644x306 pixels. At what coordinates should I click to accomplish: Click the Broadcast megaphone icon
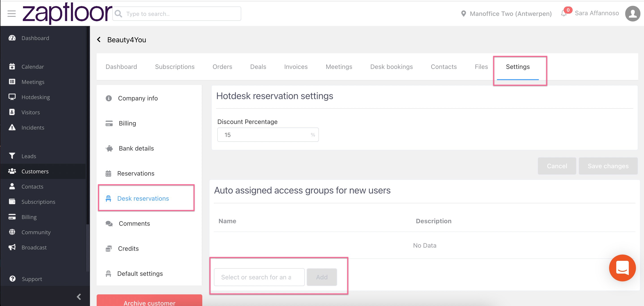point(12,247)
